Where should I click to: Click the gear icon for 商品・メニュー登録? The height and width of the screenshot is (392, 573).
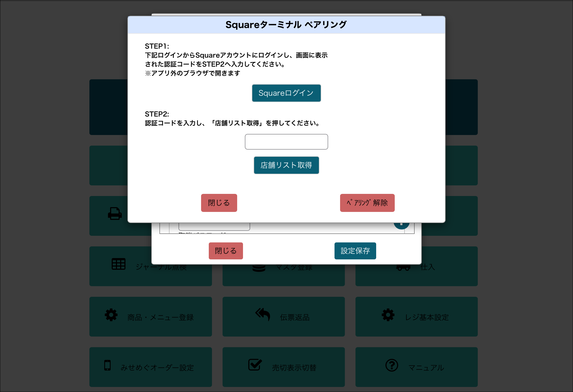coord(111,315)
